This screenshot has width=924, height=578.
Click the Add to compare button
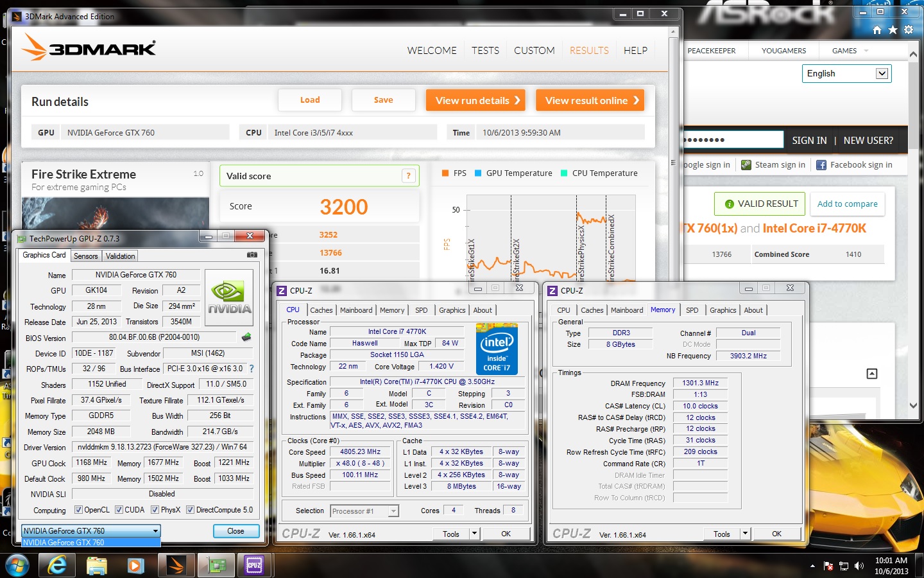click(x=847, y=204)
